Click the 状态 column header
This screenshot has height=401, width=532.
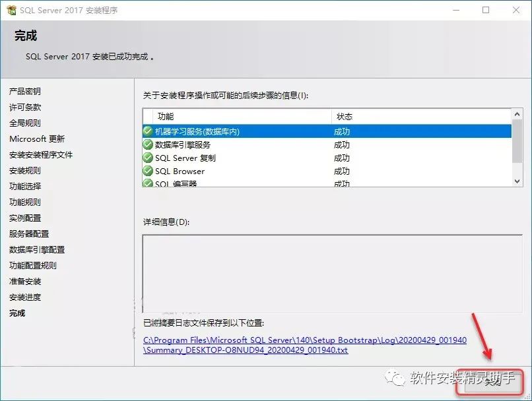(421, 117)
